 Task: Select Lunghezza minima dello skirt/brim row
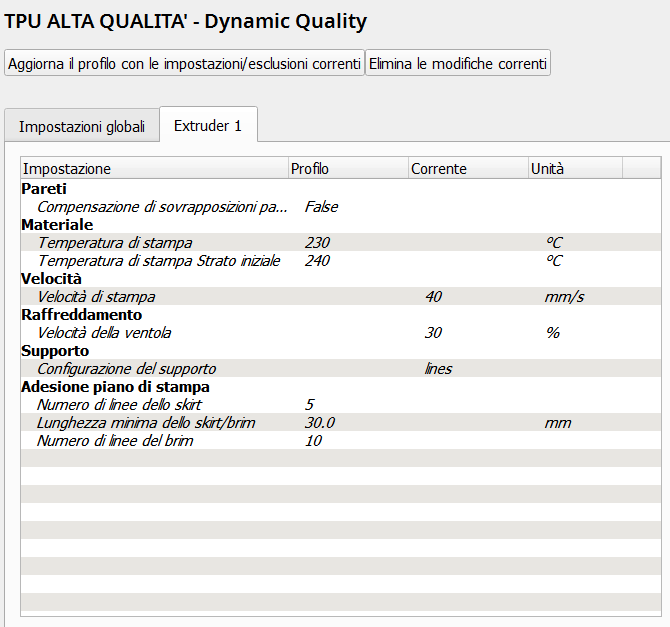click(341, 422)
